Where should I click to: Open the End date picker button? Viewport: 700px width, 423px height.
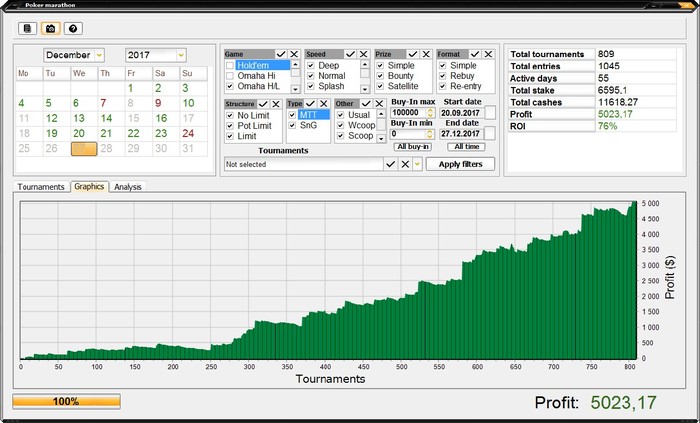pyautogui.click(x=490, y=133)
